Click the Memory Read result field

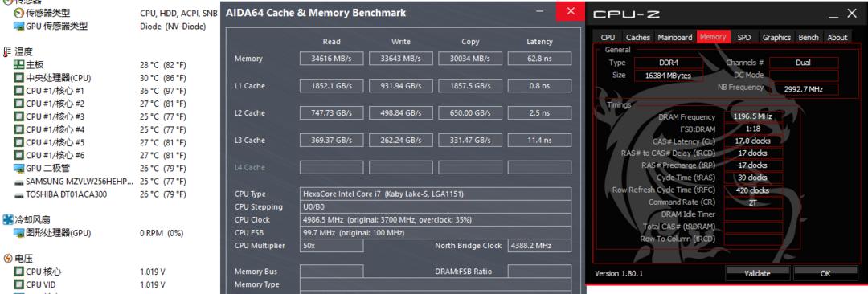click(332, 59)
